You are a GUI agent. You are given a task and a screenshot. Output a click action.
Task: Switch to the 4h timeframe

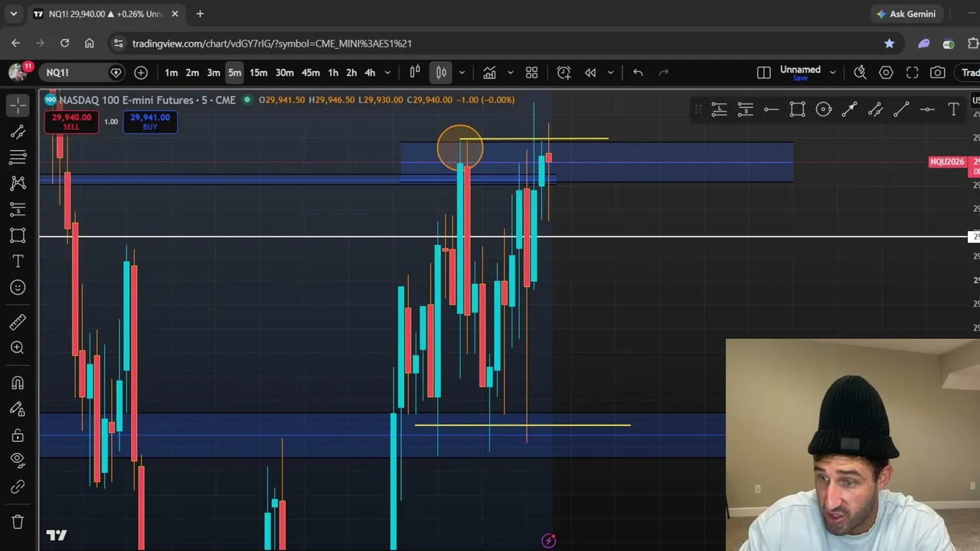[370, 73]
